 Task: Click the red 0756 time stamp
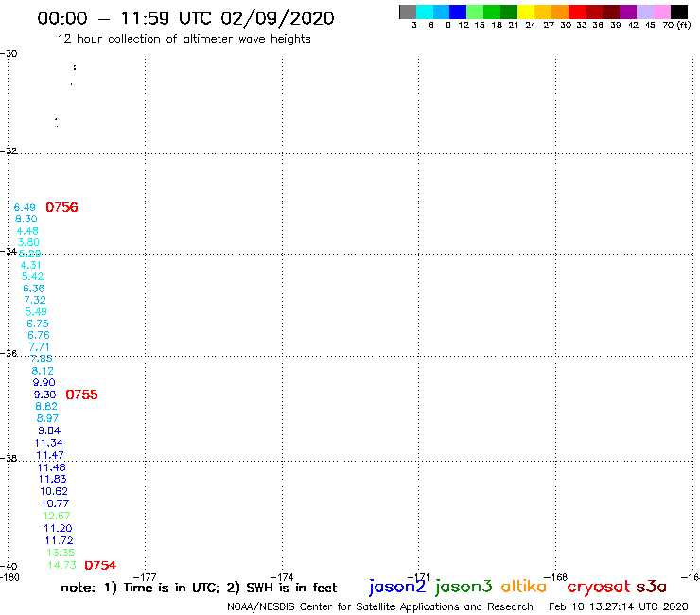(61, 207)
